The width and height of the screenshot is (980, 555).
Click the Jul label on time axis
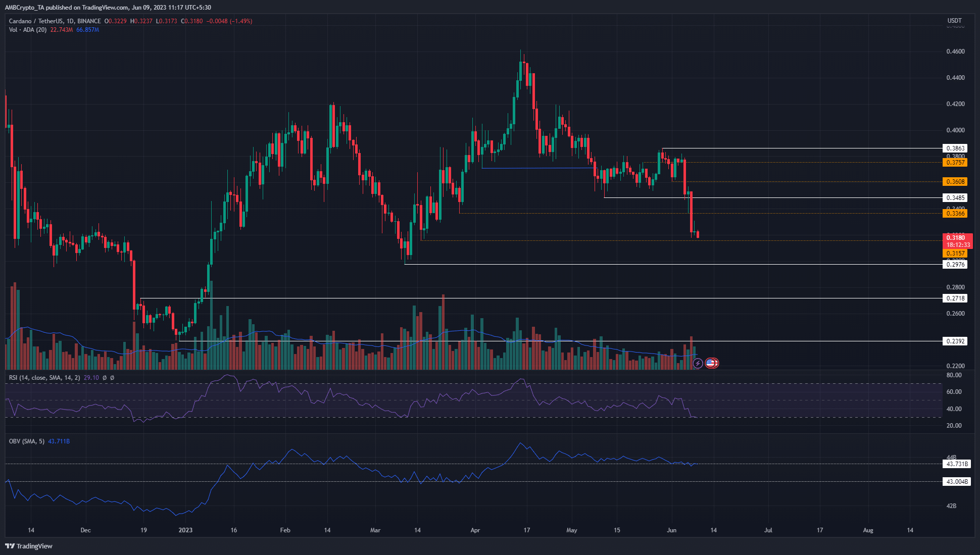768,530
